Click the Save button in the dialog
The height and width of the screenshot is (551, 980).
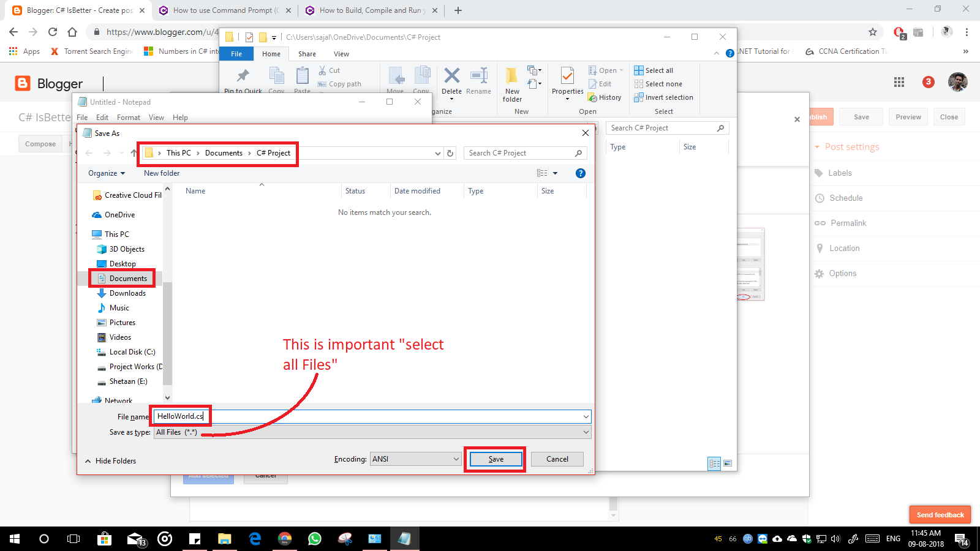pyautogui.click(x=495, y=459)
